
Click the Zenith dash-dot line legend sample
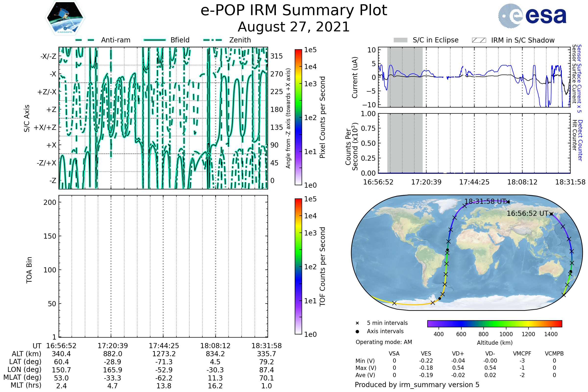click(213, 40)
